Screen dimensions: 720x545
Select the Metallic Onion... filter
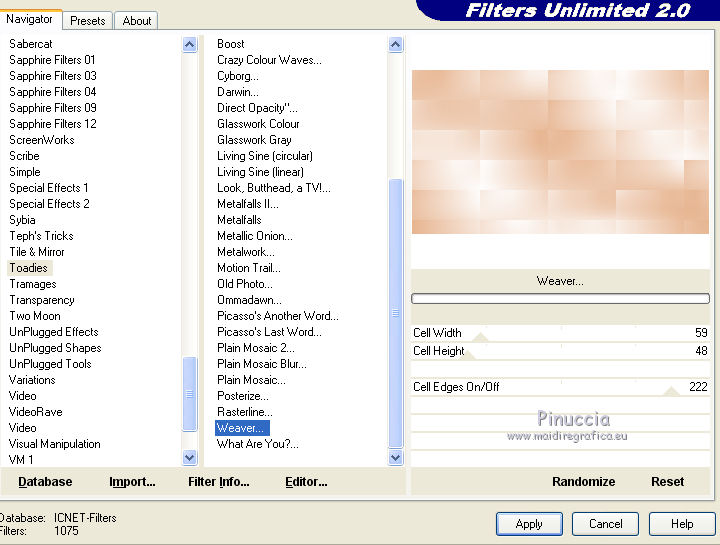(x=254, y=236)
